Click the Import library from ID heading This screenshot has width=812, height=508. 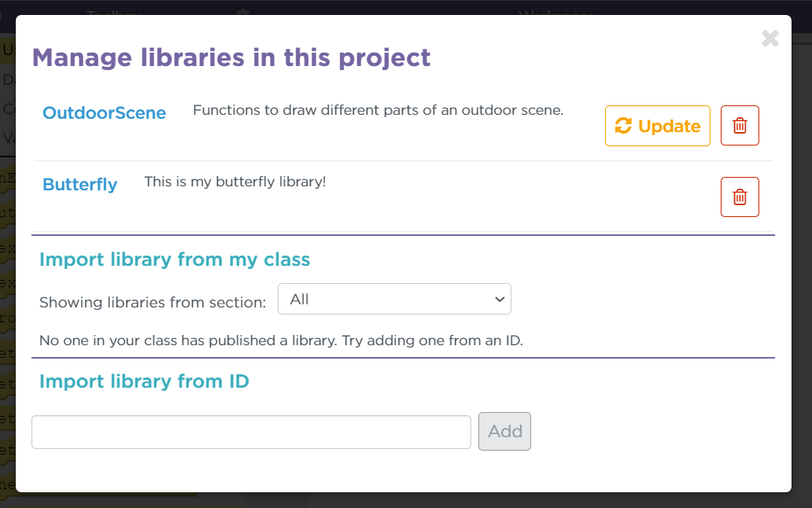pos(144,381)
